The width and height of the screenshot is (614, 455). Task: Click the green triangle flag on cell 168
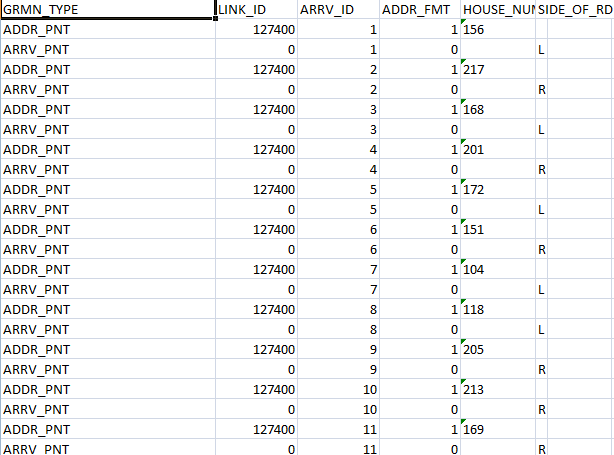point(463,103)
